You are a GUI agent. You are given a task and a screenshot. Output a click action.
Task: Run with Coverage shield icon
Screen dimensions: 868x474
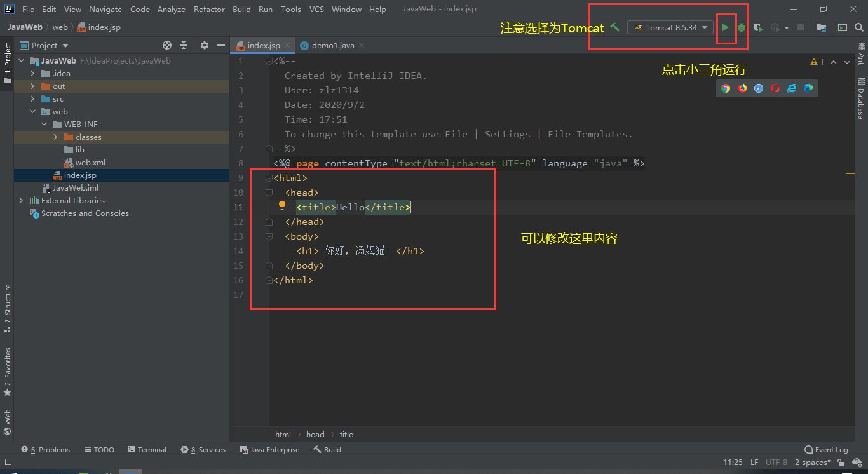coord(758,27)
